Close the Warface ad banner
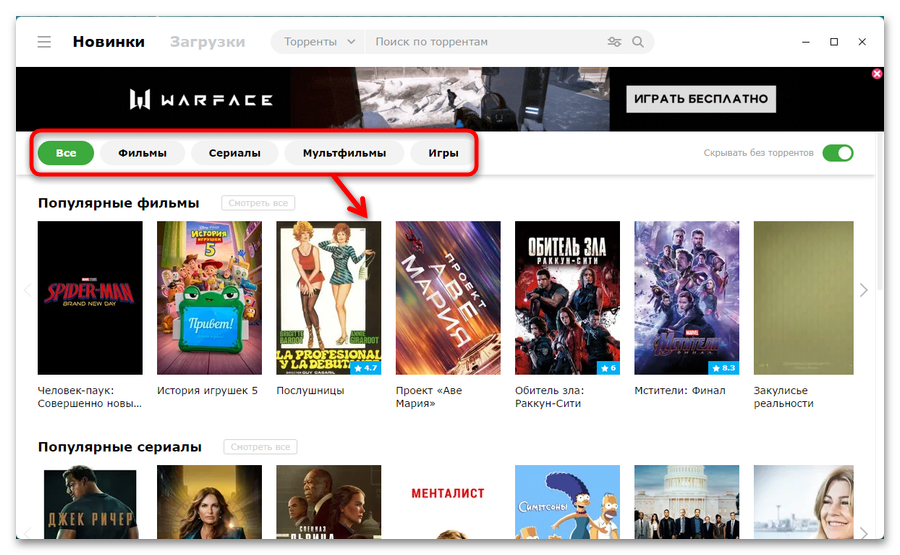900x555 pixels. point(876,73)
